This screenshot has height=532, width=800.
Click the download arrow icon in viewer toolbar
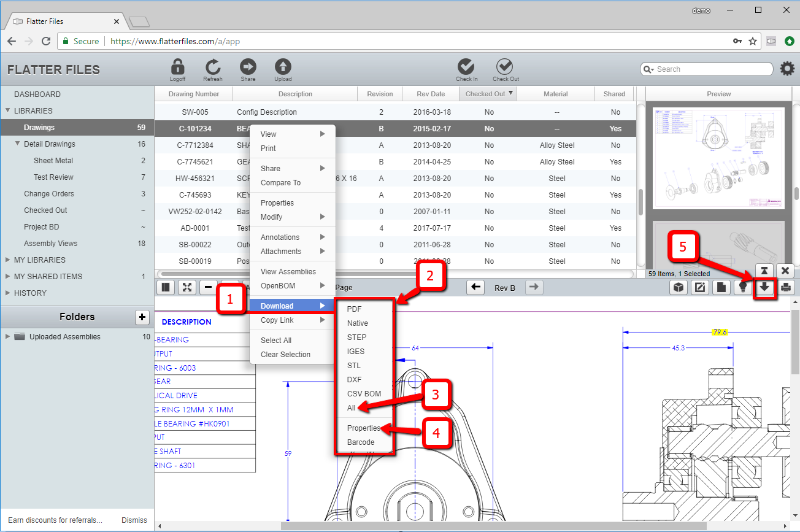(765, 287)
